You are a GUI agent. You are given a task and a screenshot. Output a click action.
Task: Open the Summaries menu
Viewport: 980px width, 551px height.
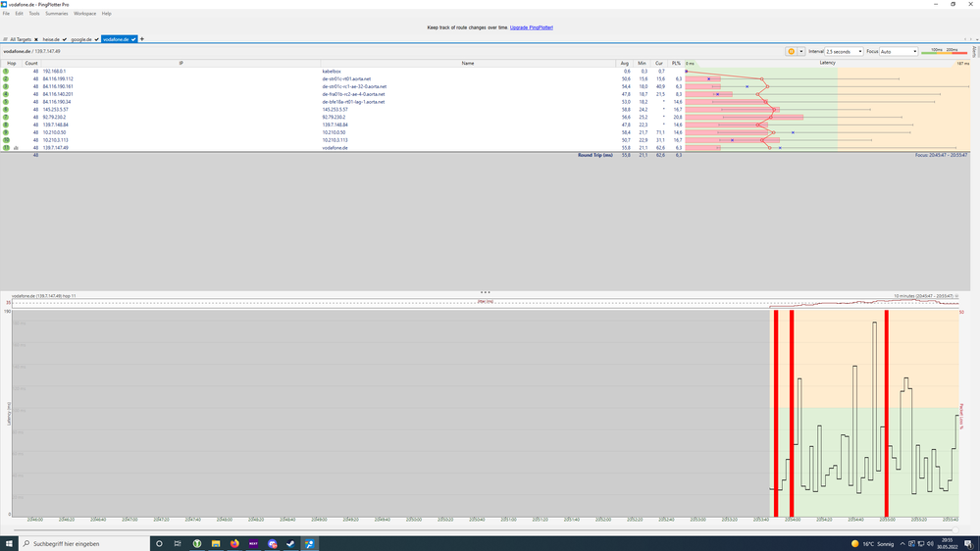coord(56,13)
